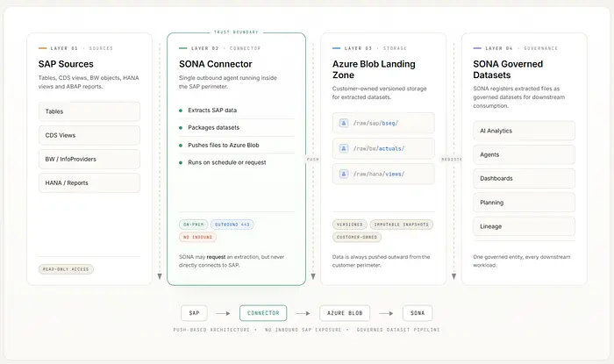This screenshot has width=614, height=364.
Task: Click 'GOVERNED DATASET PIPELINE' caption text
Action: pos(398,330)
